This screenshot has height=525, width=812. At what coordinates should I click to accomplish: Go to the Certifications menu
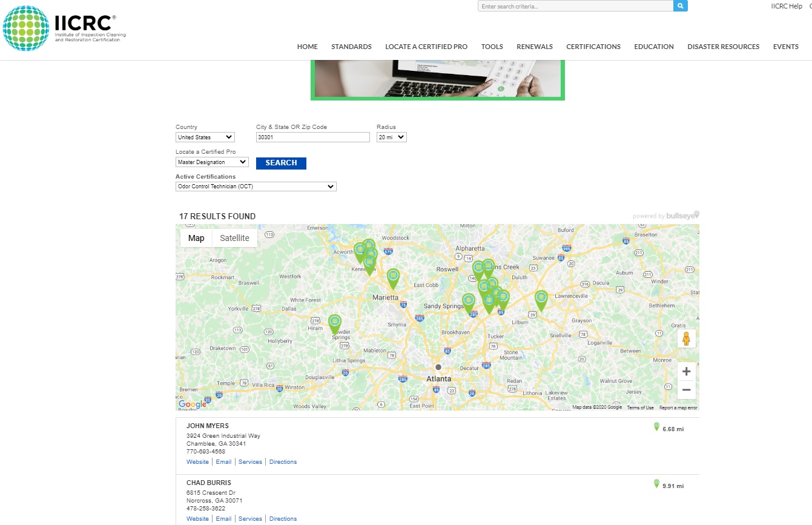pos(593,47)
